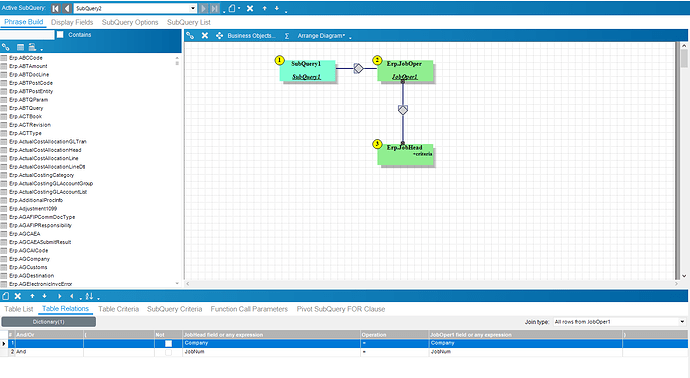This screenshot has height=378, width=690.
Task: Click the link tables icon in the diagram toolbar
Action: point(190,36)
